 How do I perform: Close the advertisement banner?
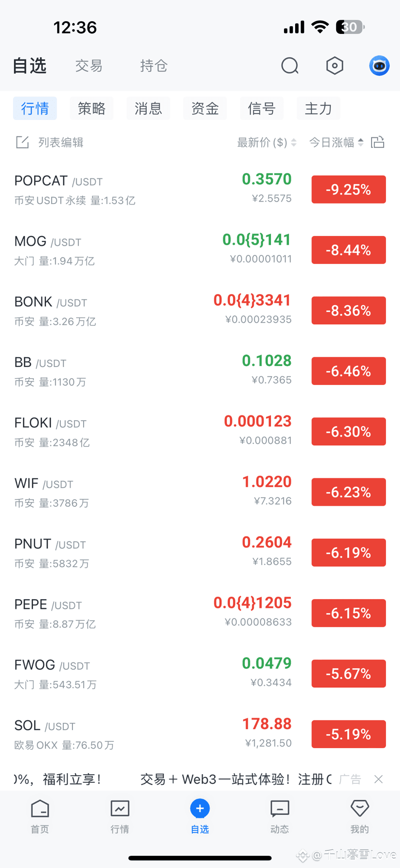379,779
